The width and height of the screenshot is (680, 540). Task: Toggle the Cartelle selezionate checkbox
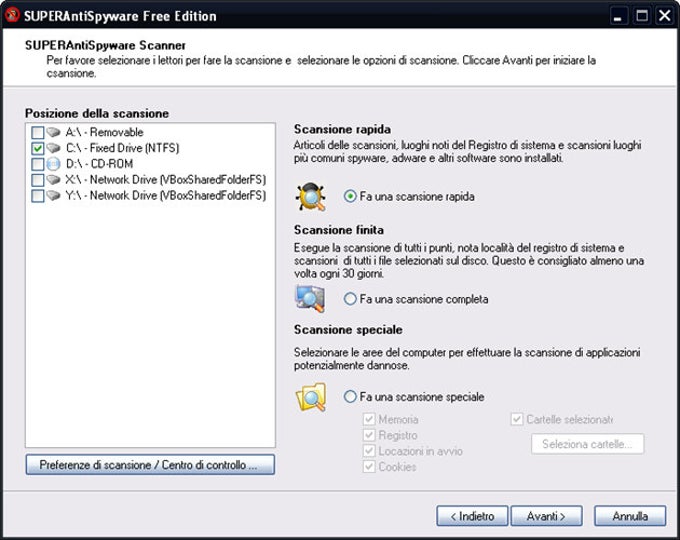coord(517,419)
